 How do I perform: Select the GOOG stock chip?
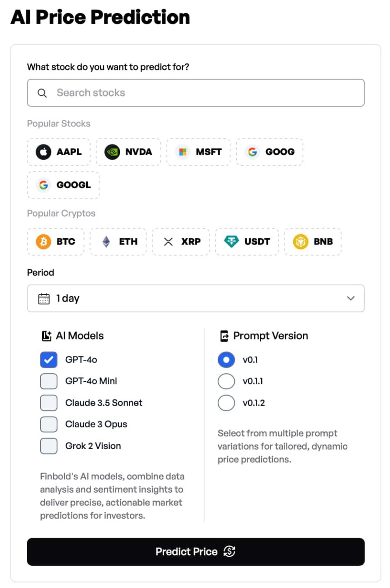pyautogui.click(x=270, y=152)
